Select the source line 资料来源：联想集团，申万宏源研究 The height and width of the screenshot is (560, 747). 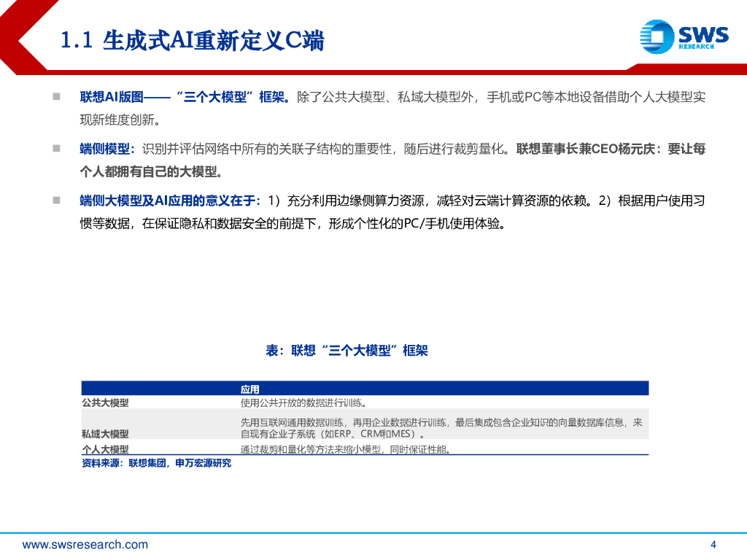[x=156, y=463]
